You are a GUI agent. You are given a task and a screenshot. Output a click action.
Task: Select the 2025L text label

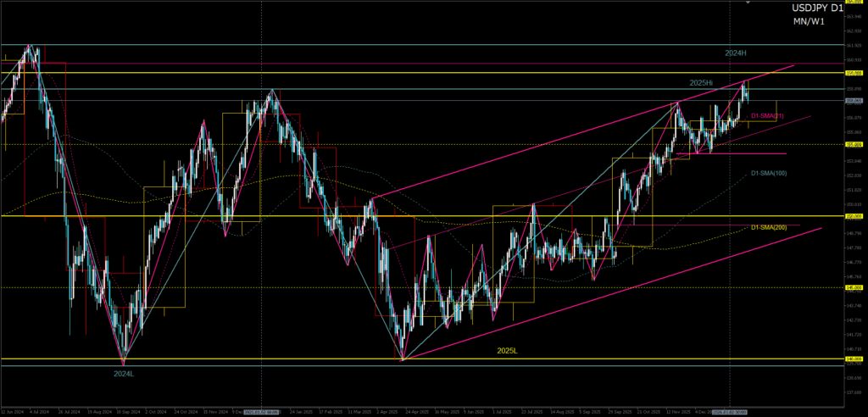(509, 349)
